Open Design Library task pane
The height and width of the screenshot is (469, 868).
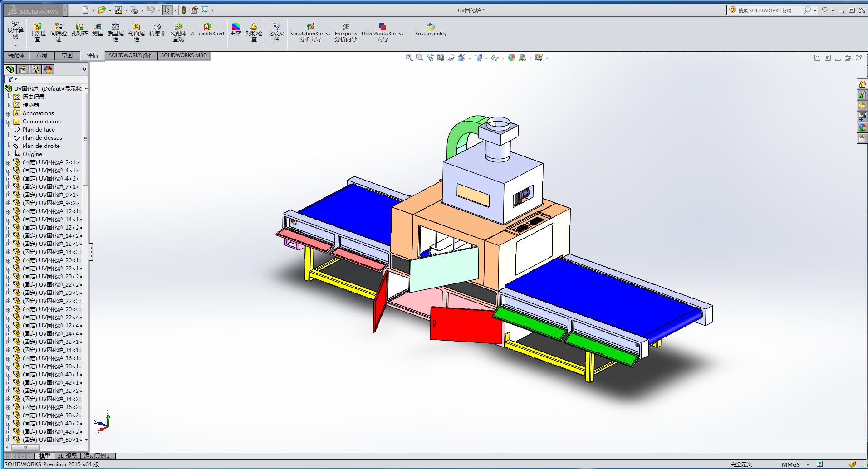(x=862, y=95)
